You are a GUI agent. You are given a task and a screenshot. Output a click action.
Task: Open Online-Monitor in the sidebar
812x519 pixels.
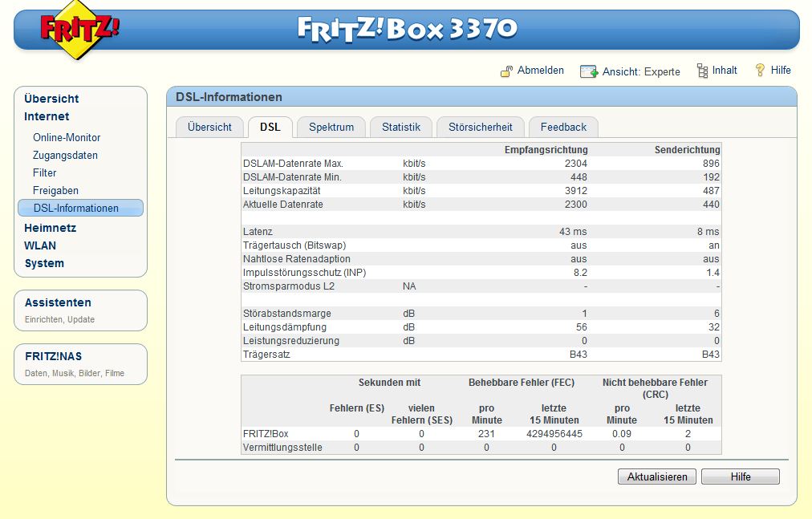[67, 137]
